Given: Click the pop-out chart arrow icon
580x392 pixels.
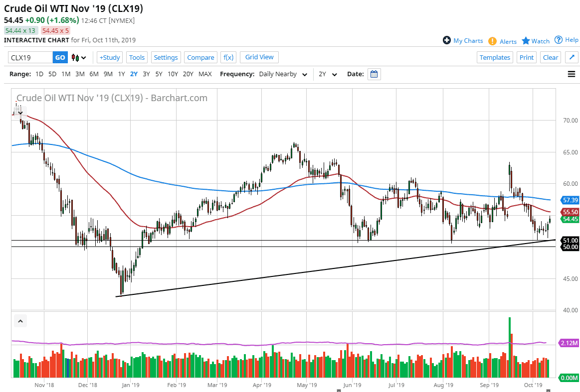Looking at the screenshot, I should tap(572, 57).
